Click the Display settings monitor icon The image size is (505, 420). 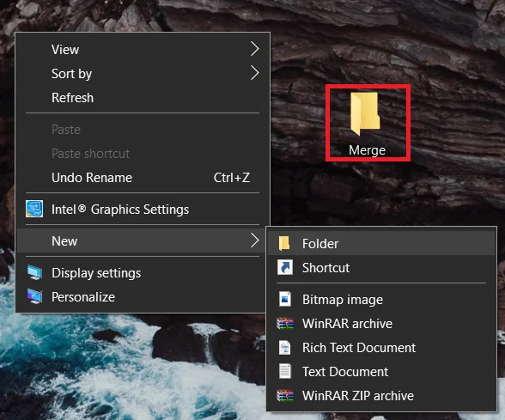coord(34,272)
